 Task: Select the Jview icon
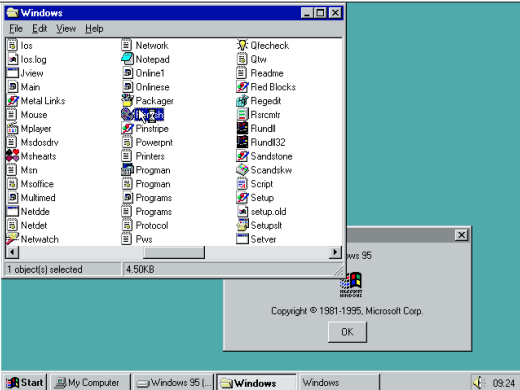tap(12, 73)
